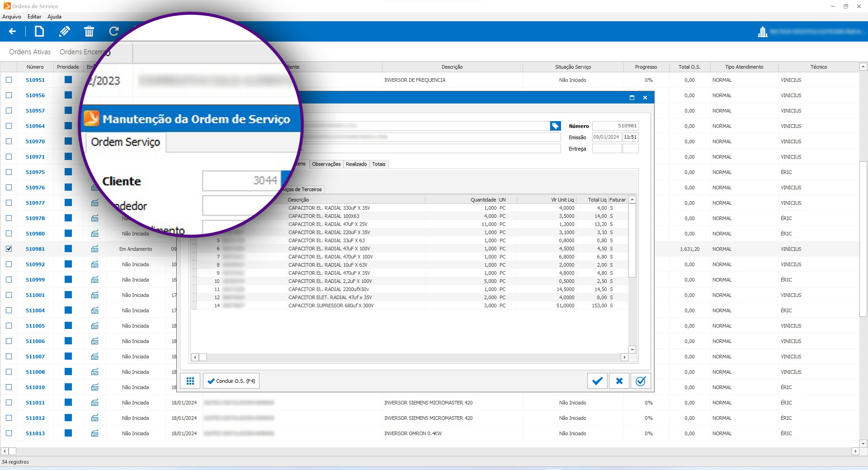The width and height of the screenshot is (868, 470).
Task: Maximize the Manutenção da Ordem de Serviço dialog
Action: tap(632, 98)
